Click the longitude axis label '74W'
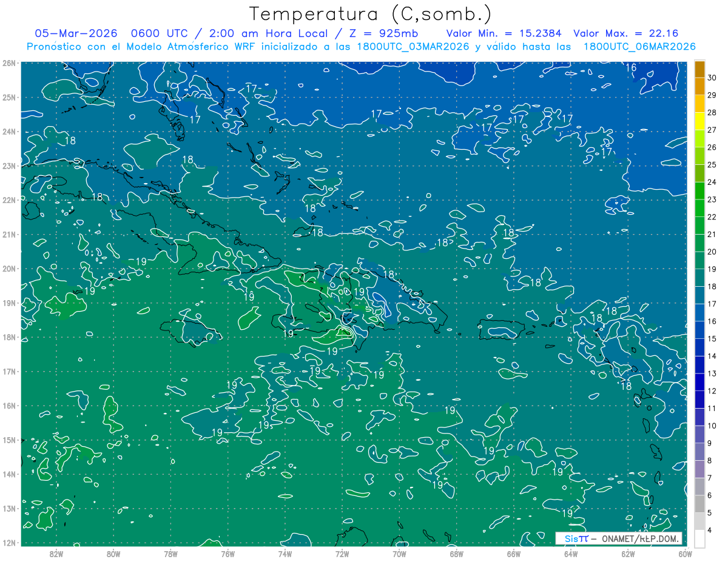 (x=285, y=554)
